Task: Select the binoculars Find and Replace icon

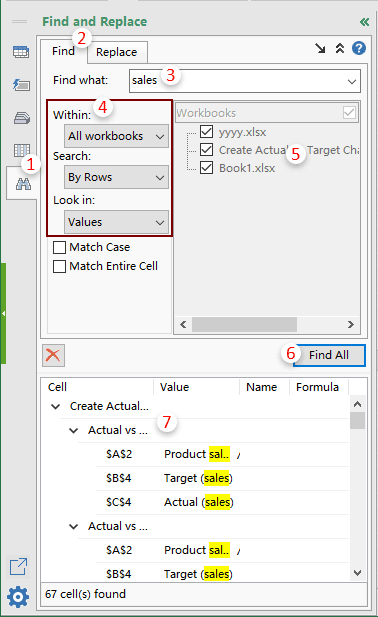Action: click(23, 184)
